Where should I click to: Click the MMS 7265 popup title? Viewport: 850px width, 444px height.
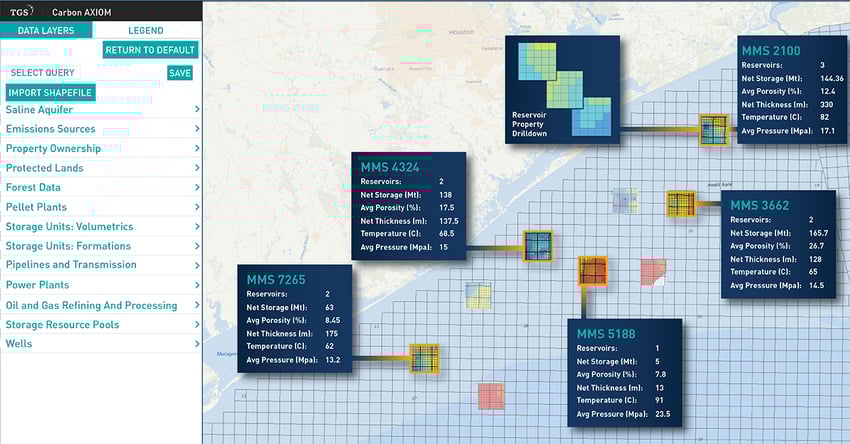click(x=276, y=280)
